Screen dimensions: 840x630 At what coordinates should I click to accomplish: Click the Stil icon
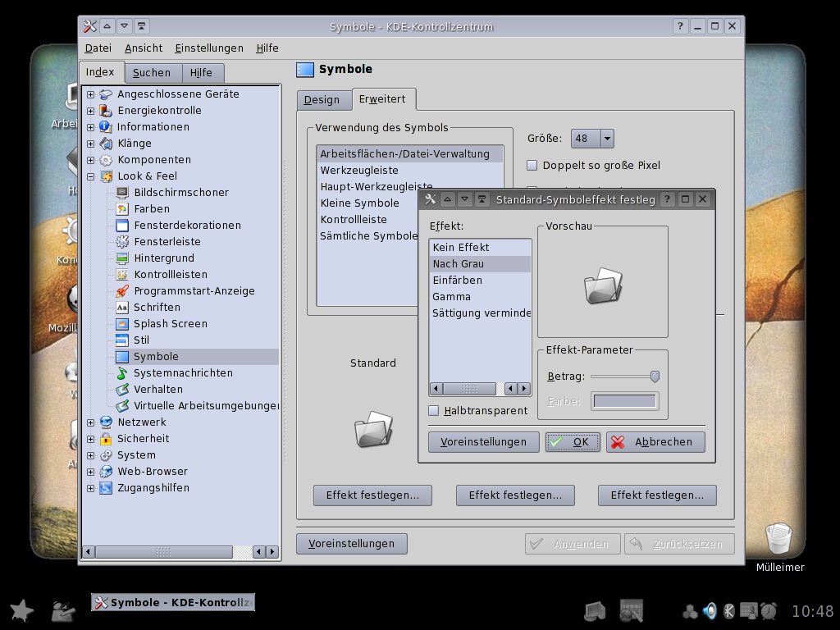(122, 340)
